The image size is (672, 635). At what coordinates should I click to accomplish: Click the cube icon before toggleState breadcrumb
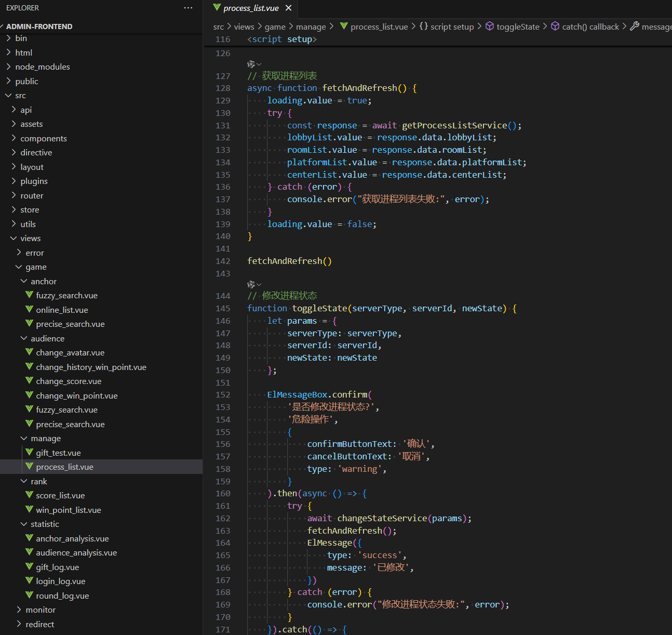click(490, 26)
